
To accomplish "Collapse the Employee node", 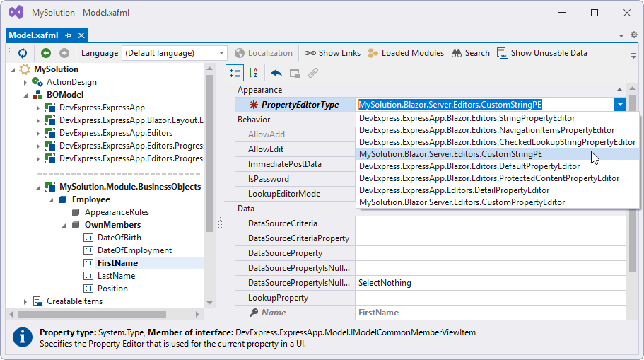I will pos(51,200).
